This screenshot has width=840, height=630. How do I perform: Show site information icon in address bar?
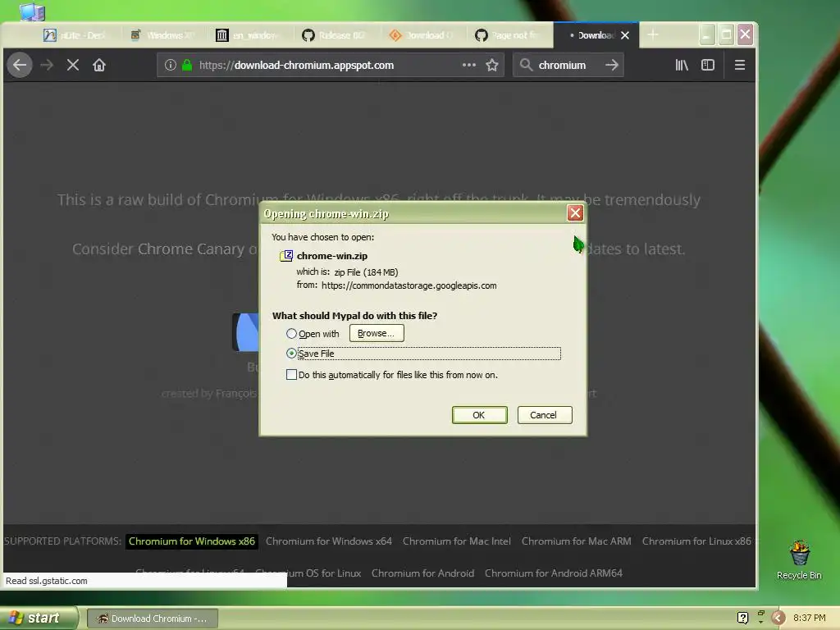pos(171,66)
